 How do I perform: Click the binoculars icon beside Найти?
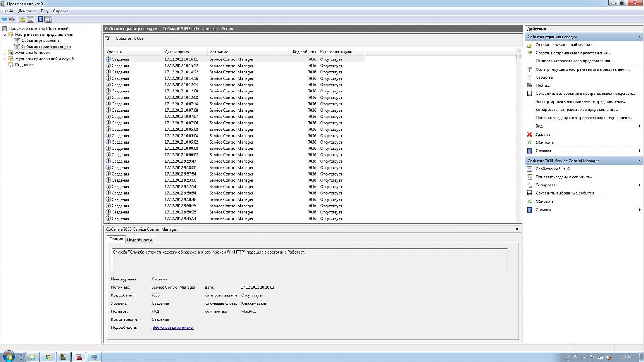[530, 85]
